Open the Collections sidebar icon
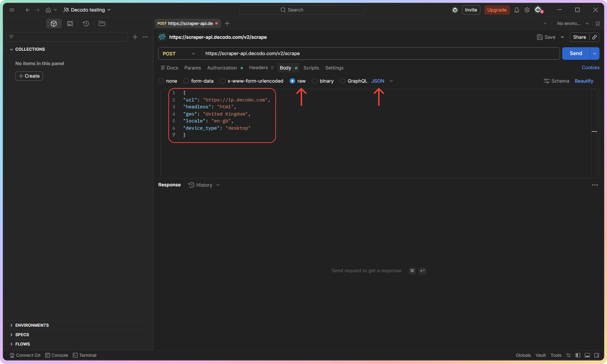The width and height of the screenshot is (607, 364). click(54, 24)
